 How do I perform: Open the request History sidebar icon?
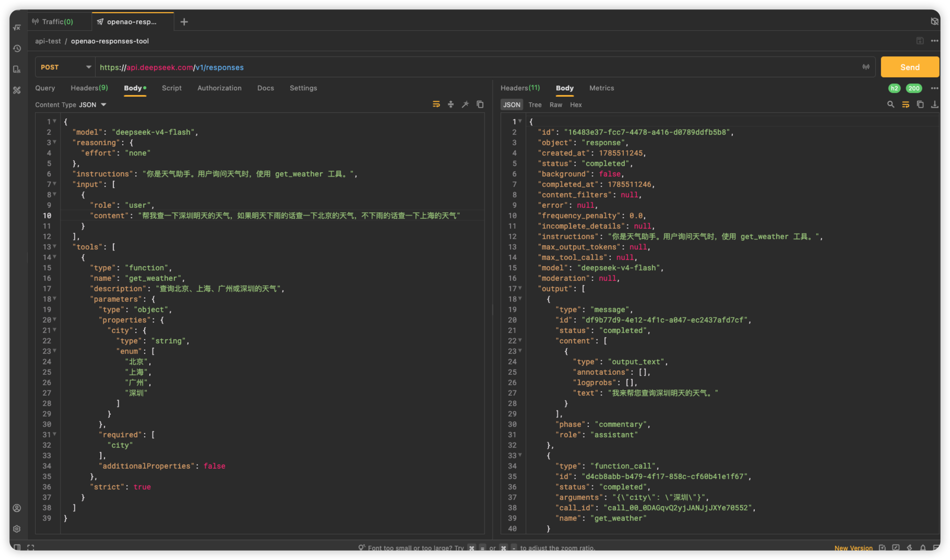pyautogui.click(x=17, y=49)
